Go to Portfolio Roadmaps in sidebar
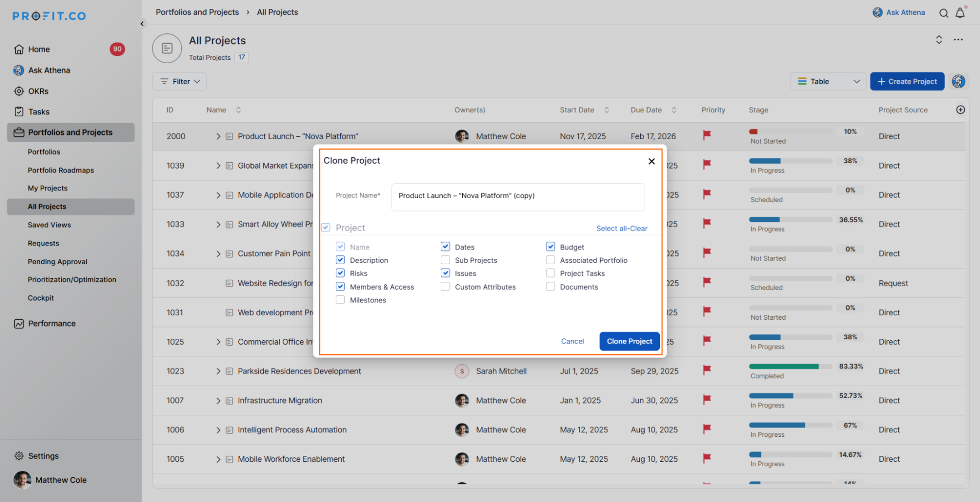Screen dimensions: 980x502 click(61, 170)
